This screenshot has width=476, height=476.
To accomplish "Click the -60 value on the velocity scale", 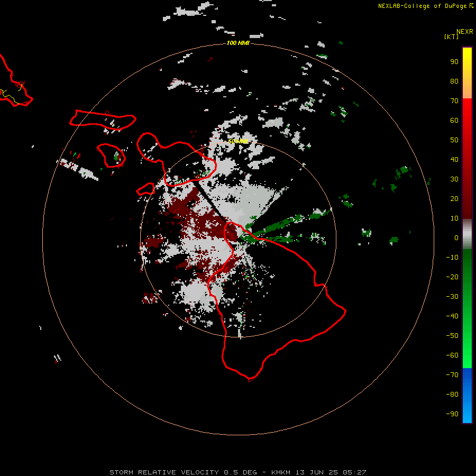I will click(452, 355).
